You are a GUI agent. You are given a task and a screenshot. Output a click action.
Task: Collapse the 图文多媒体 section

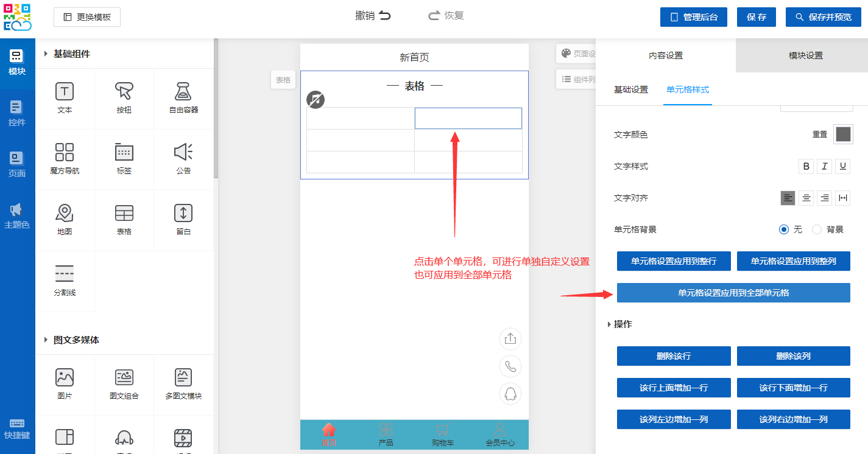click(x=46, y=340)
